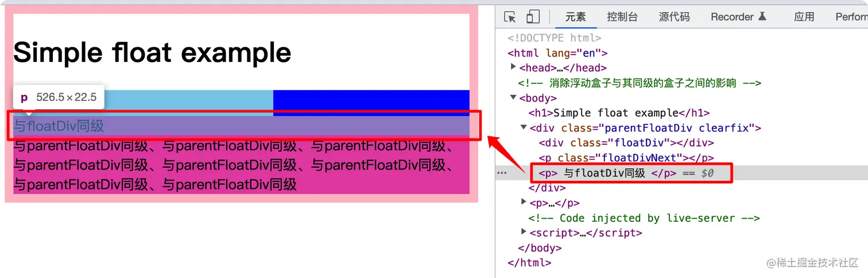The height and width of the screenshot is (278, 868).
Task: Switch to the 控制台 tab
Action: tap(622, 17)
